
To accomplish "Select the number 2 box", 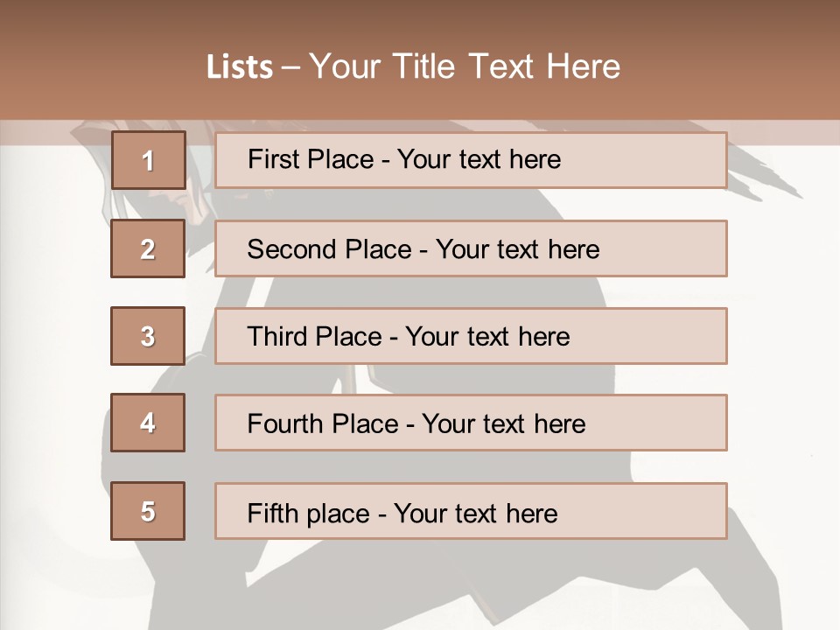I will tap(148, 248).
